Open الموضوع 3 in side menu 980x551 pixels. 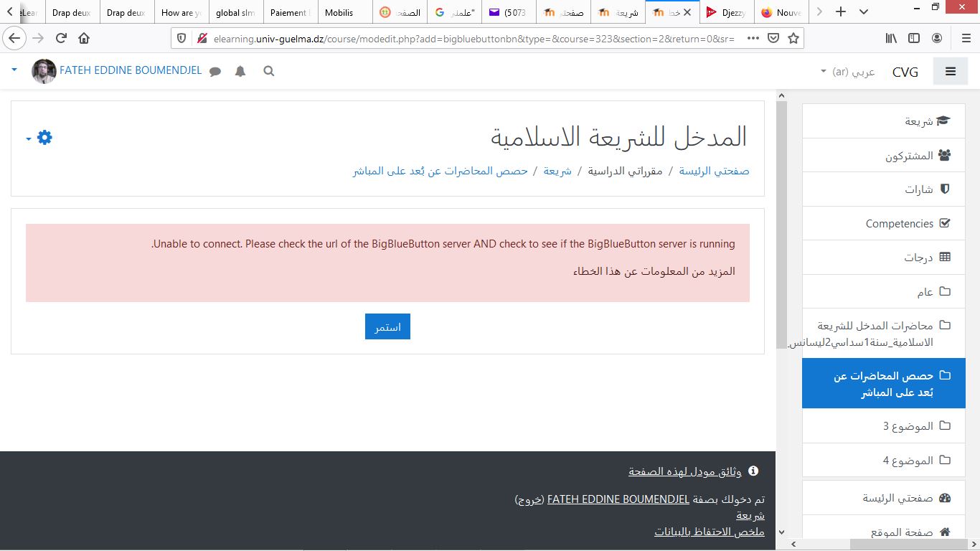tap(884, 426)
